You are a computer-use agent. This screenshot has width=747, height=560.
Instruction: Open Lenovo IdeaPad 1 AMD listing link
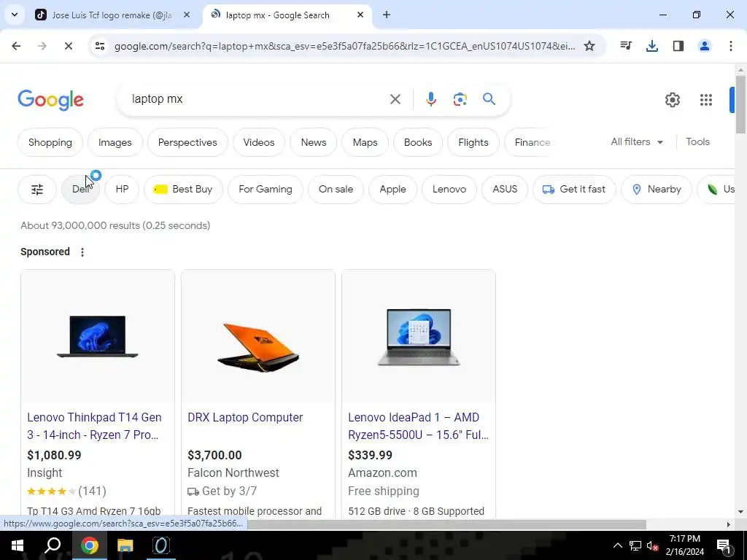point(418,426)
